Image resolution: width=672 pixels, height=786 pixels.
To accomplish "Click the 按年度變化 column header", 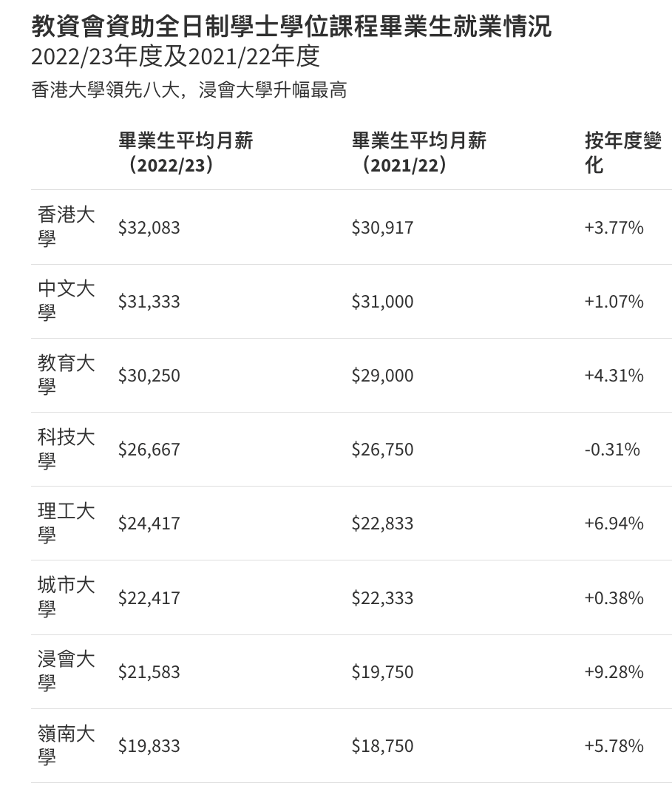I will (623, 153).
